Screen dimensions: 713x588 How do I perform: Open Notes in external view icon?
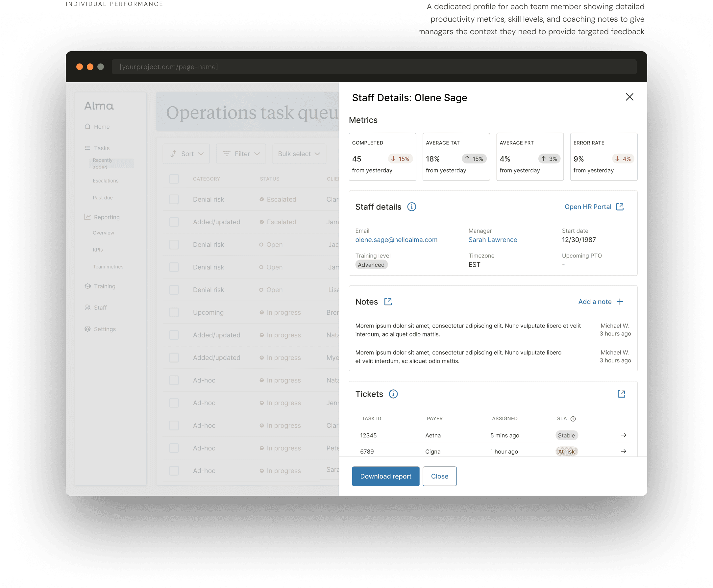click(x=388, y=302)
